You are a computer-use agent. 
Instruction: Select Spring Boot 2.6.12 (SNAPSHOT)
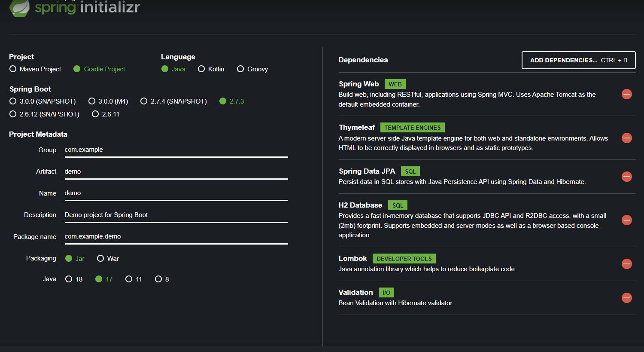[x=45, y=114]
